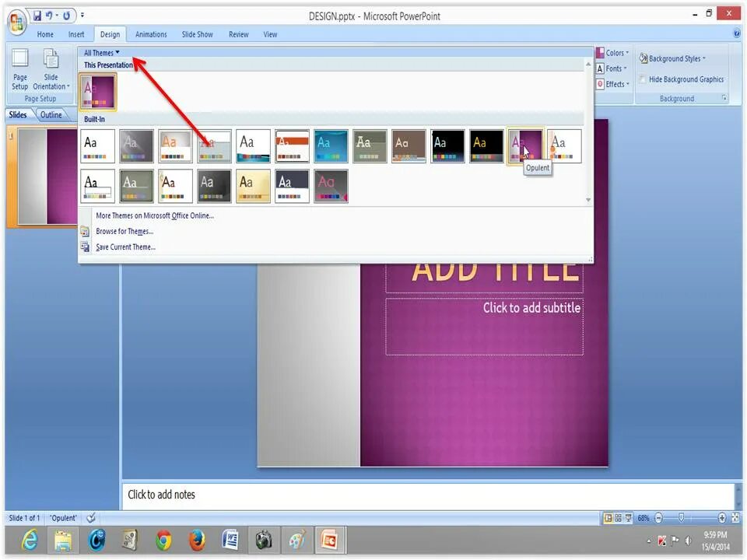Open the Insert ribbon tab
The image size is (747, 560).
[x=76, y=34]
